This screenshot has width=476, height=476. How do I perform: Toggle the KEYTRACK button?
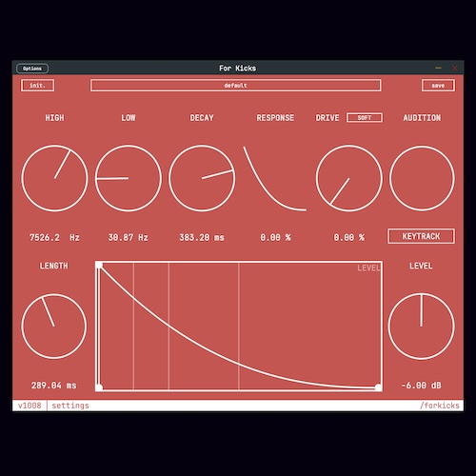(x=421, y=236)
